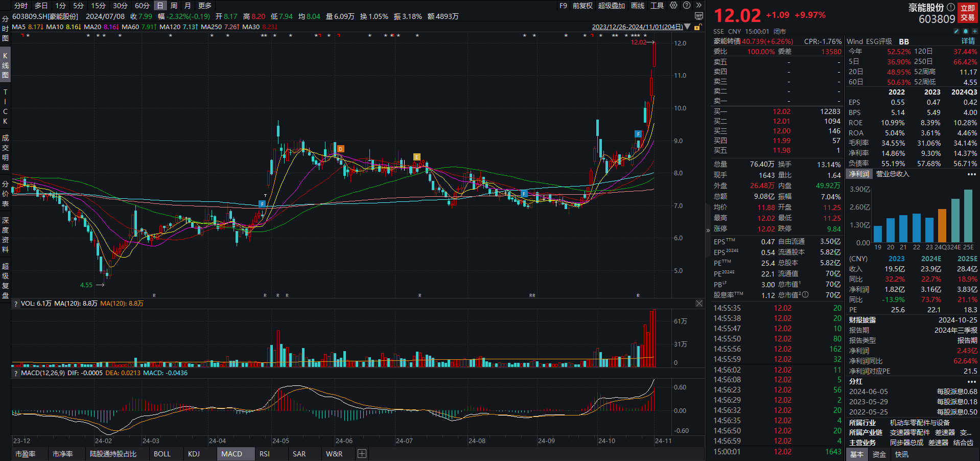Viewport: 980px width, 461px height.
Task: Open 成交明细 in left sidebar
Action: tap(5, 152)
